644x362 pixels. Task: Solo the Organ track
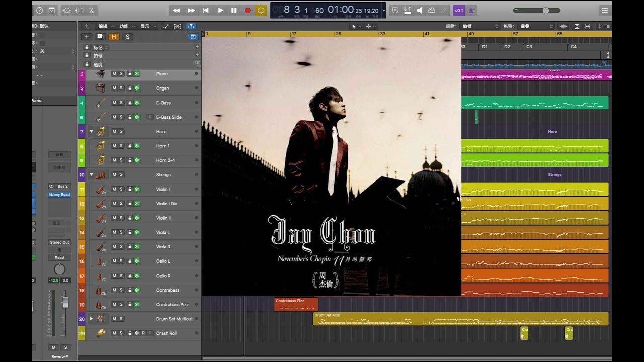coord(121,88)
